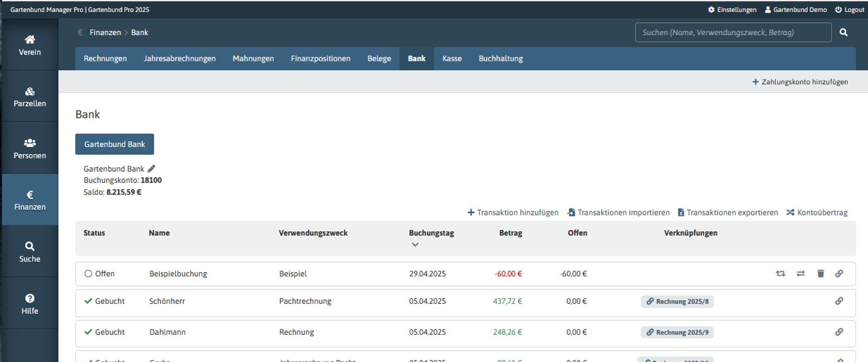Click the magnifier search icon in header
The width and height of the screenshot is (868, 362).
tap(843, 32)
